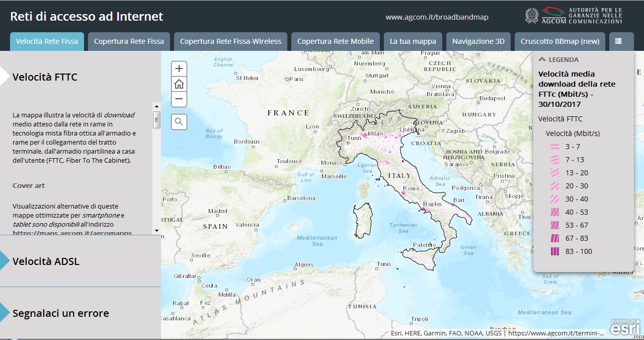Image resolution: width=644 pixels, height=340 pixels.
Task: Click the sidebar scrollbar down arrow
Action: (x=156, y=231)
